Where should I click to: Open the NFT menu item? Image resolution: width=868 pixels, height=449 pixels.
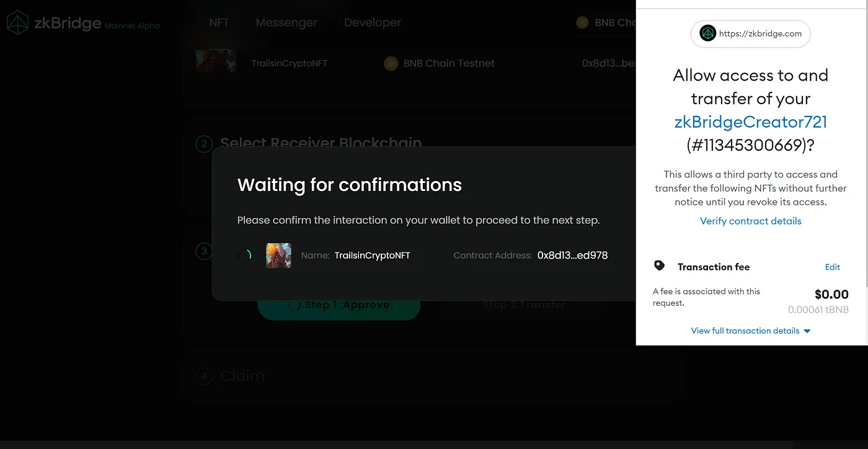click(219, 23)
